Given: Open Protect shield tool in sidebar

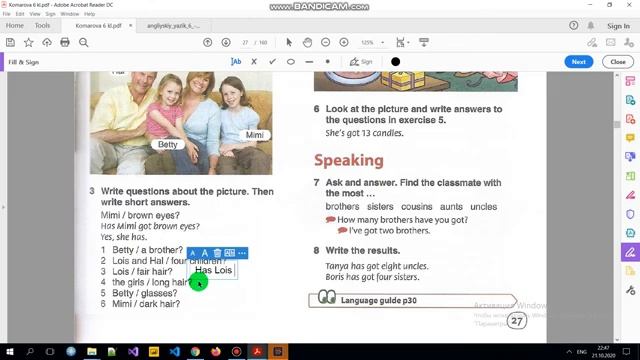Looking at the screenshot, I should click(x=630, y=214).
